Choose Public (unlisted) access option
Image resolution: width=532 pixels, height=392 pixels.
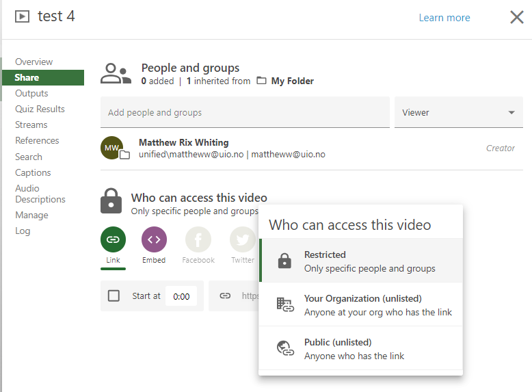point(360,348)
